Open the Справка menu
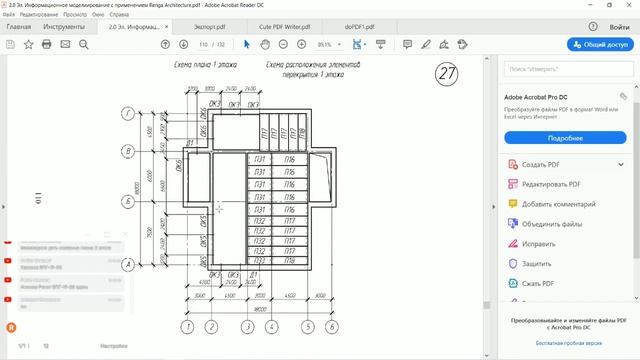The height and width of the screenshot is (360, 640). pos(119,14)
